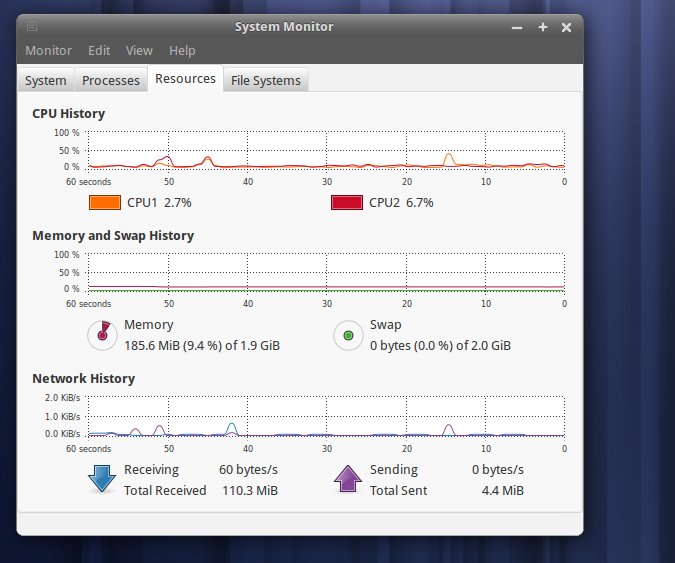The image size is (675, 563).
Task: Close the System Monitor window
Action: pyautogui.click(x=567, y=28)
